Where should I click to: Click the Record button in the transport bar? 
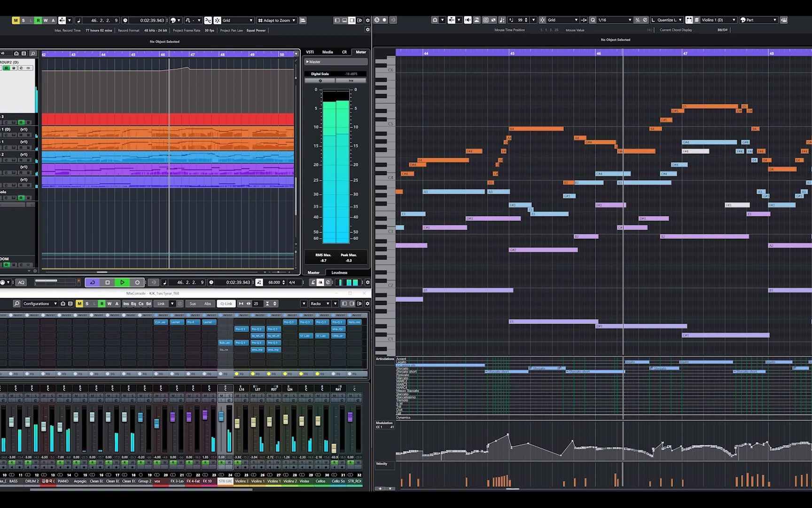pyautogui.click(x=137, y=282)
